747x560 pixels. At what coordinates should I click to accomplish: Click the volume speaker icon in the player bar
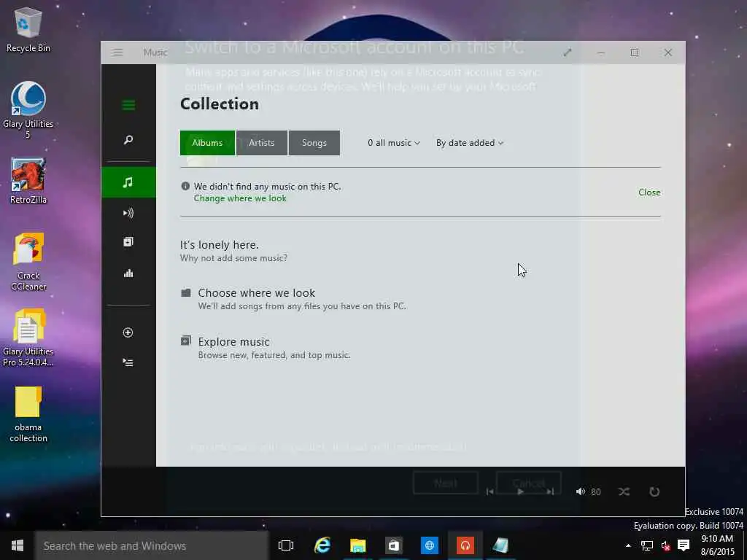pos(580,491)
